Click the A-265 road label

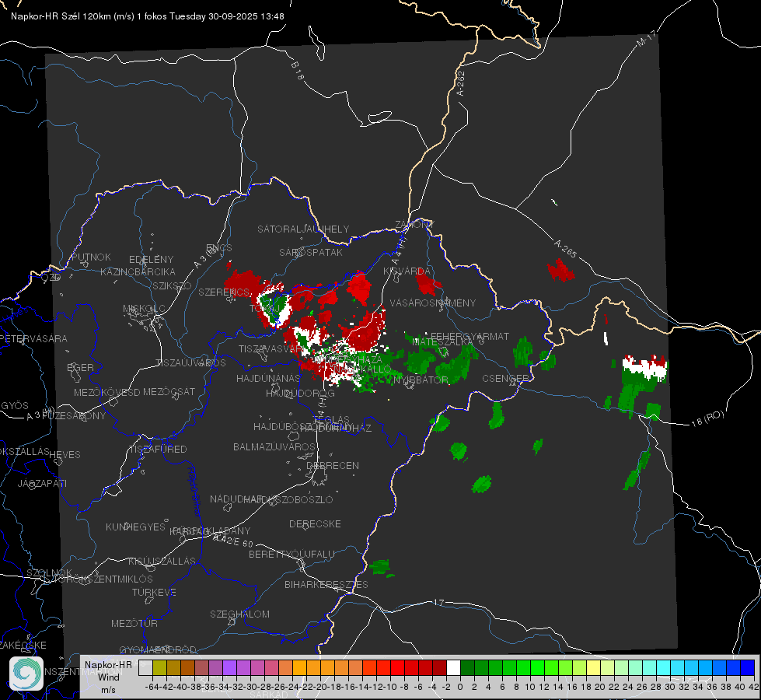(x=565, y=249)
